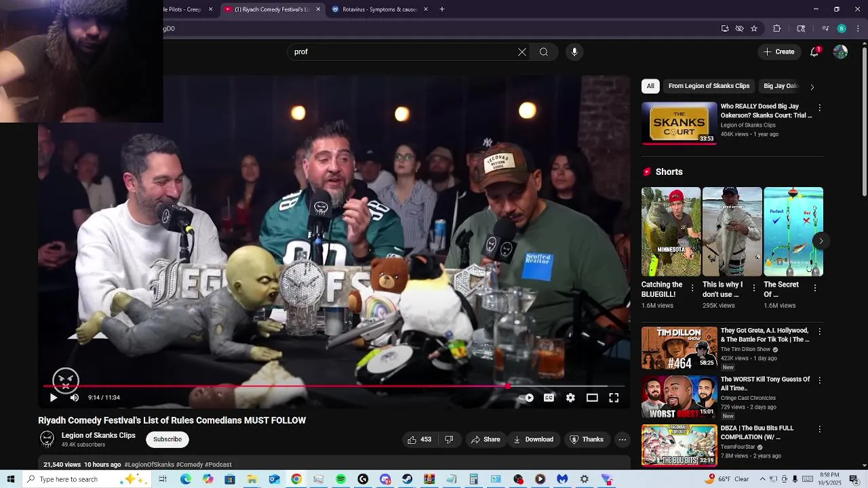Click the Thanks button
This screenshot has height=488, width=868.
587,439
